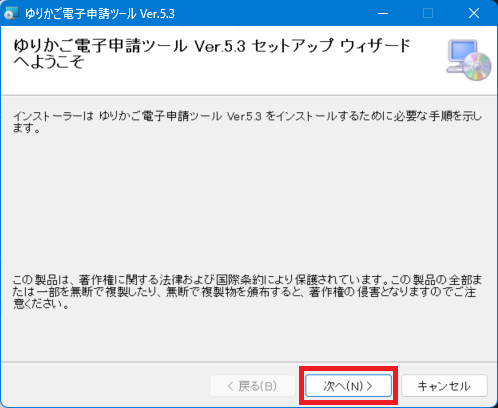This screenshot has width=498, height=408.
Task: Click the copyright warning paragraph about 著作権
Action: tap(247, 291)
